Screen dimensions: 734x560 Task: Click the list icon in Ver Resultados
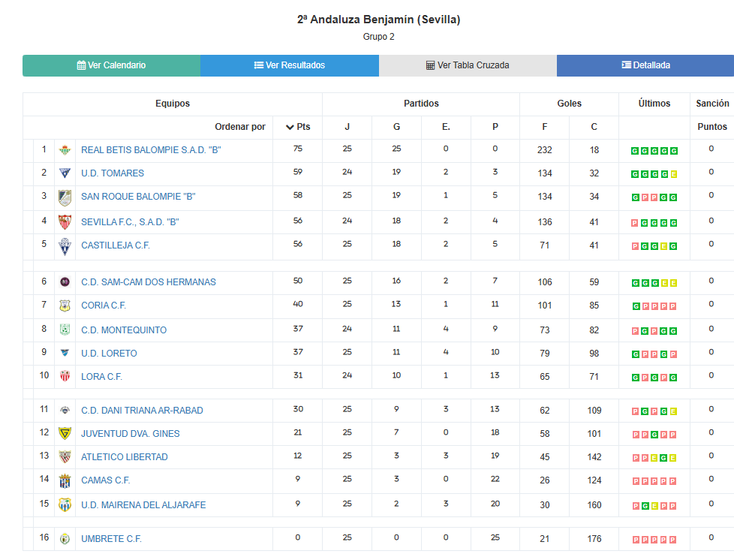258,65
